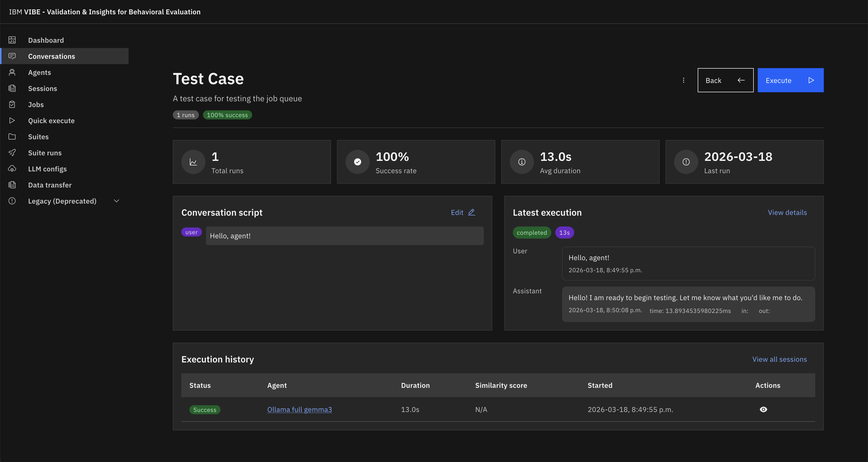Click the Avg duration info icon

coord(522,162)
